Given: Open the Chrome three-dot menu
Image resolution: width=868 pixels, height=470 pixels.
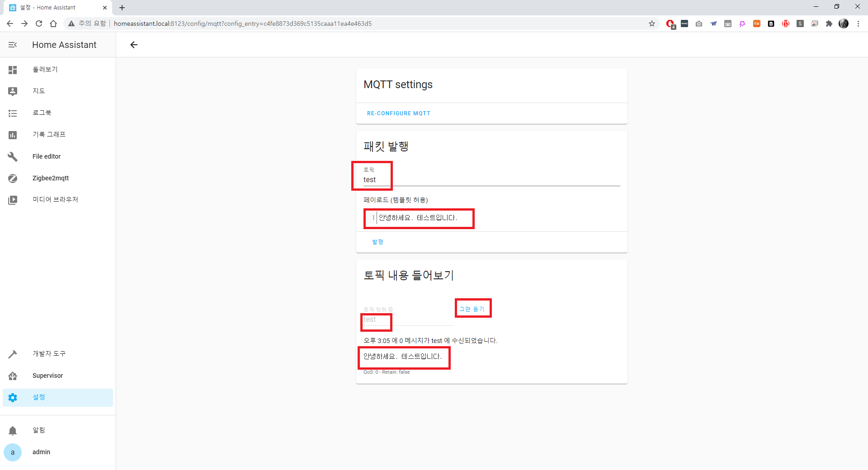Looking at the screenshot, I should click(858, 23).
